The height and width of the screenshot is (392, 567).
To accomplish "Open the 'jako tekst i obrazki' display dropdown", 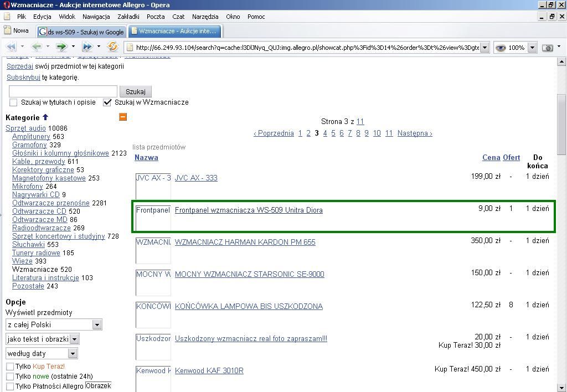I will tap(74, 339).
